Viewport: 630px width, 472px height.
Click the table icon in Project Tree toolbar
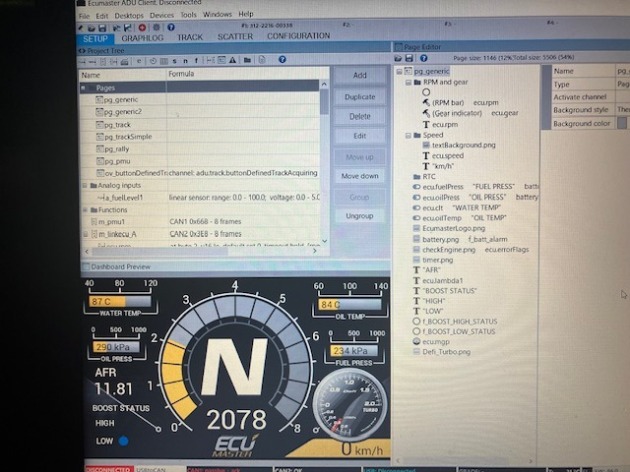(164, 61)
